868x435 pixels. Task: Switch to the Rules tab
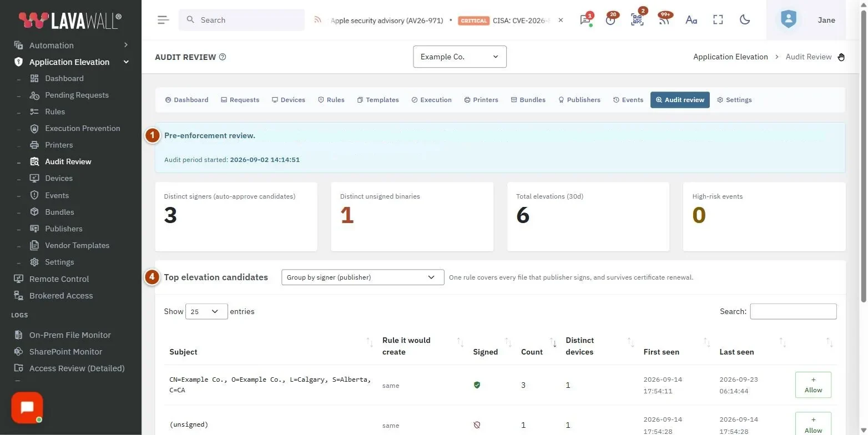click(331, 100)
